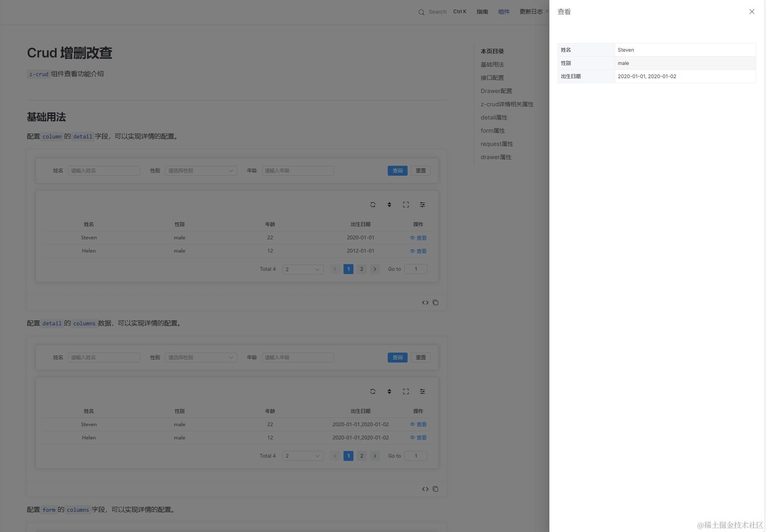Copy code of the first demo
This screenshot has height=532, width=766.
pyautogui.click(x=435, y=303)
